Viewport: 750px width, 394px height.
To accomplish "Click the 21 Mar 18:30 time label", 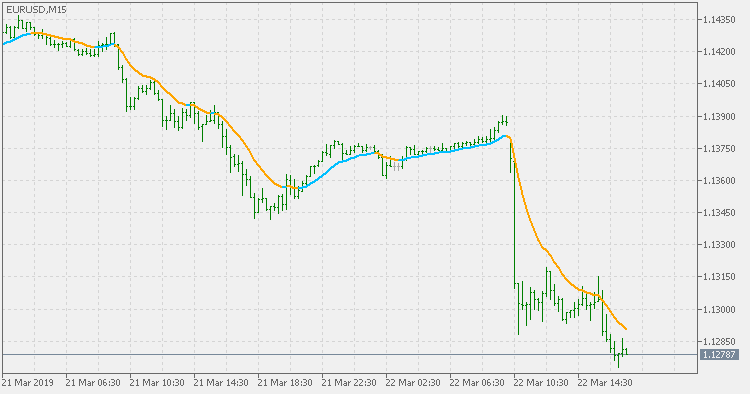I will point(285,383).
